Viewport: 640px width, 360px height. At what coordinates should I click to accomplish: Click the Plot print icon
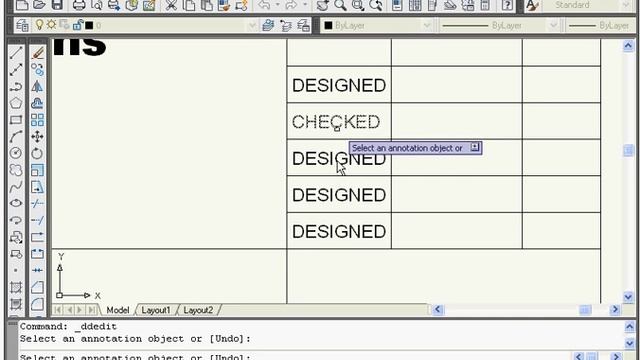pyautogui.click(x=79, y=5)
